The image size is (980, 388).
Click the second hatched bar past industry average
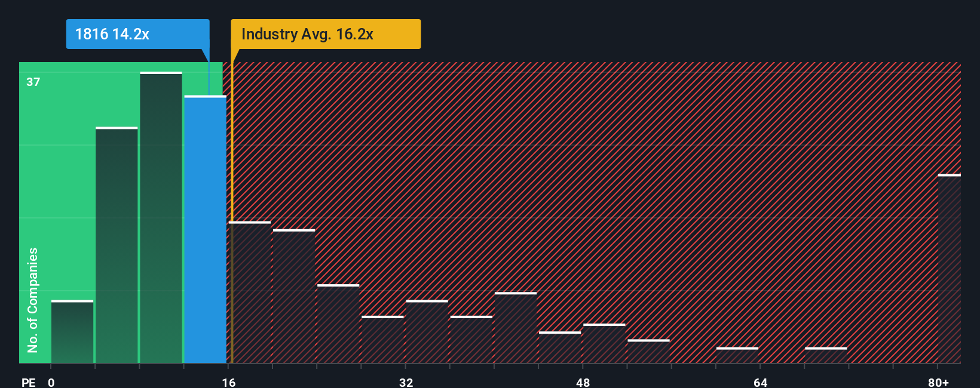pyautogui.click(x=294, y=296)
